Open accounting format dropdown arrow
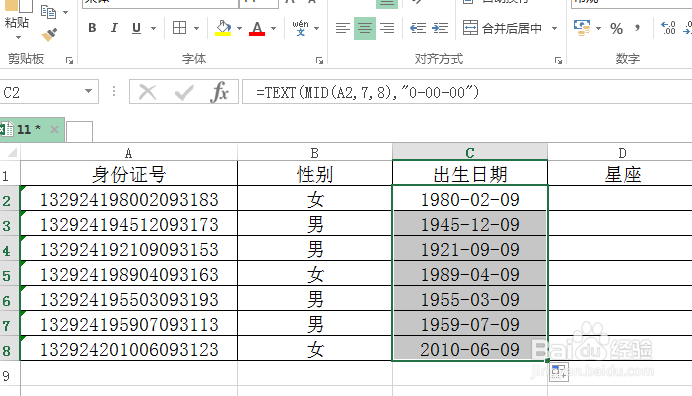Image resolution: width=692 pixels, height=396 pixels. tap(598, 28)
